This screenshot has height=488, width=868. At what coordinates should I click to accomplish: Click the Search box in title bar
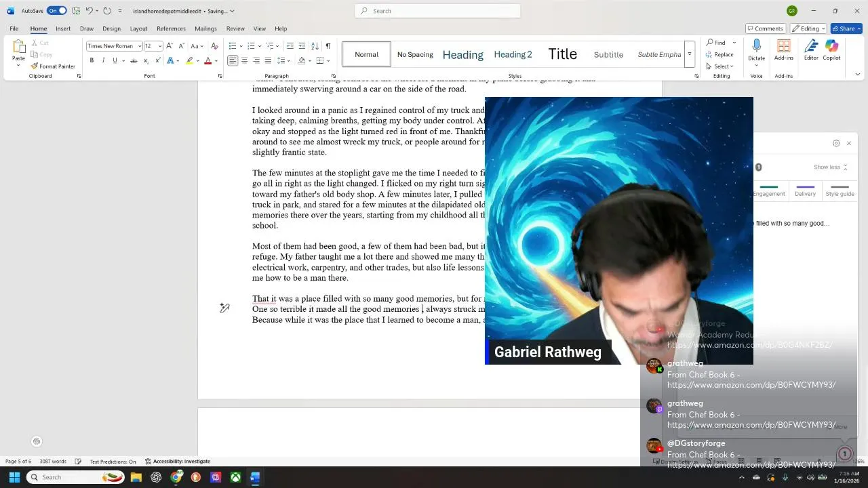(x=437, y=11)
